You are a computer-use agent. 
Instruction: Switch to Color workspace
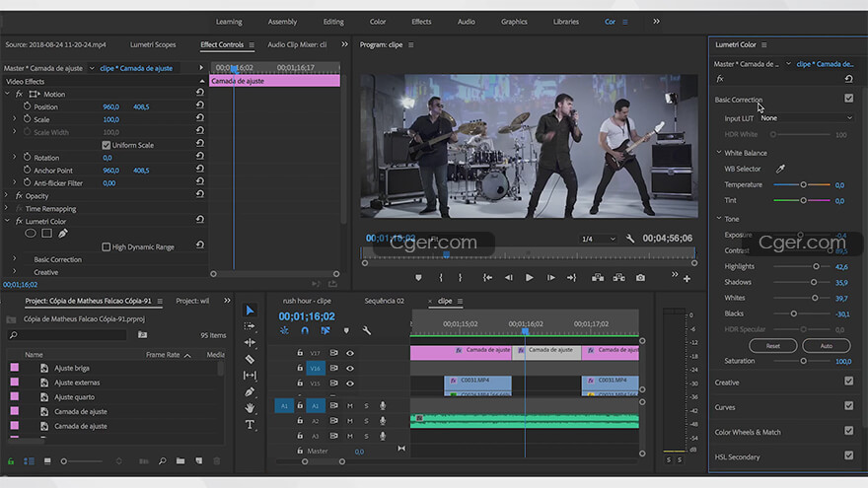coord(378,22)
